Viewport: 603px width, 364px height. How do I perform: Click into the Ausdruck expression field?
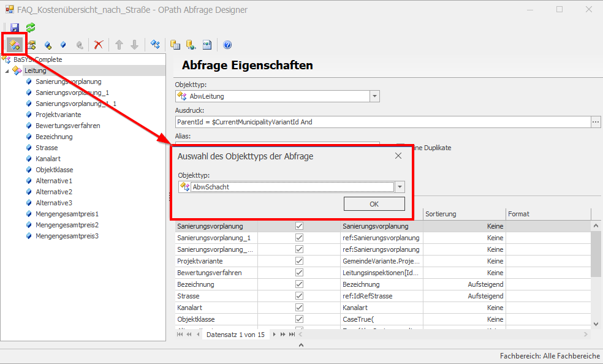[x=380, y=122]
